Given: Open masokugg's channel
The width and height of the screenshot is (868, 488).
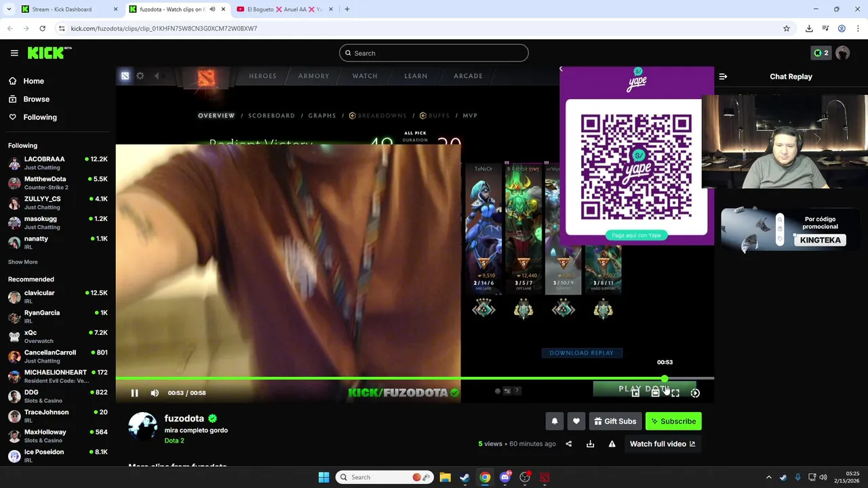Looking at the screenshot, I should 58,223.
